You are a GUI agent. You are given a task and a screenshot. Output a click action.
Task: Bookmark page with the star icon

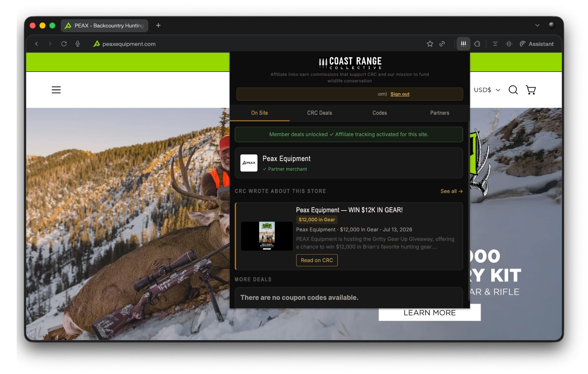pos(430,44)
